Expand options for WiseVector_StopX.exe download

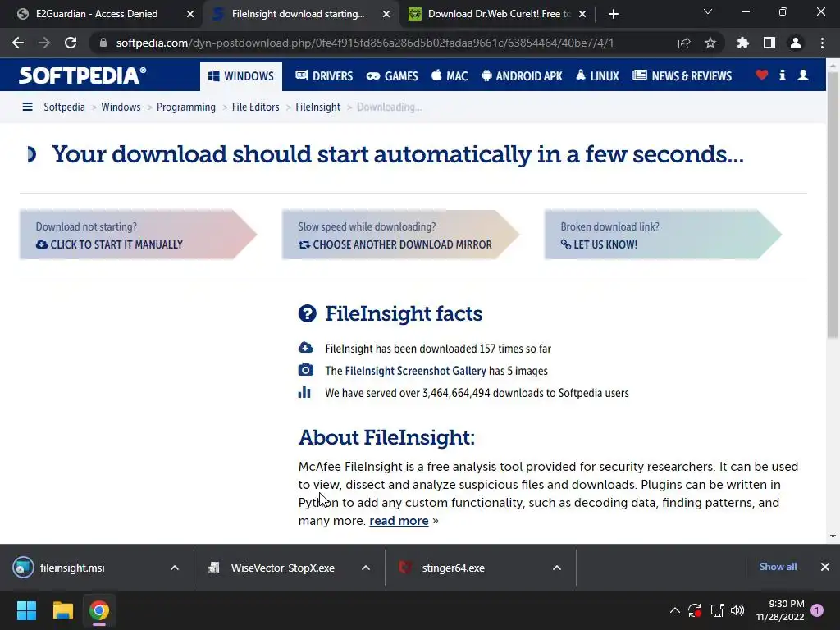click(x=366, y=568)
